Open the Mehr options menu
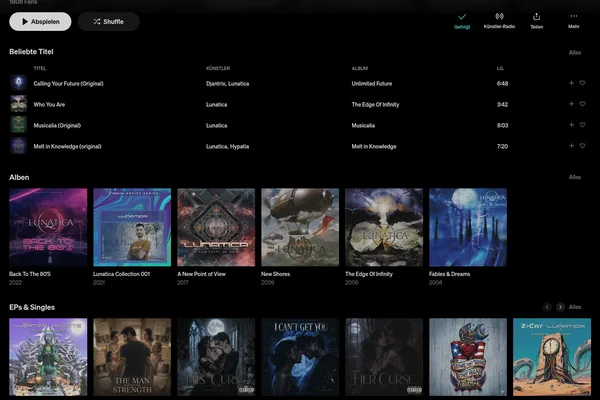This screenshot has height=400, width=600. (574, 21)
